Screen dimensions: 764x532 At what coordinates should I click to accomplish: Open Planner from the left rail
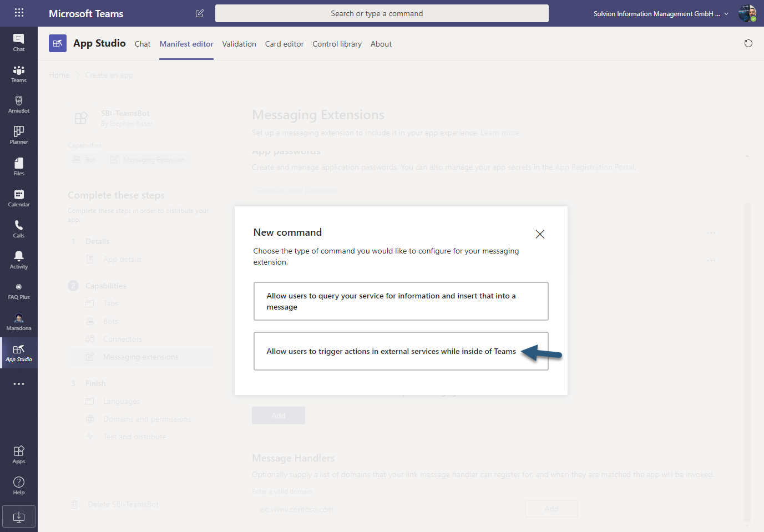click(19, 135)
